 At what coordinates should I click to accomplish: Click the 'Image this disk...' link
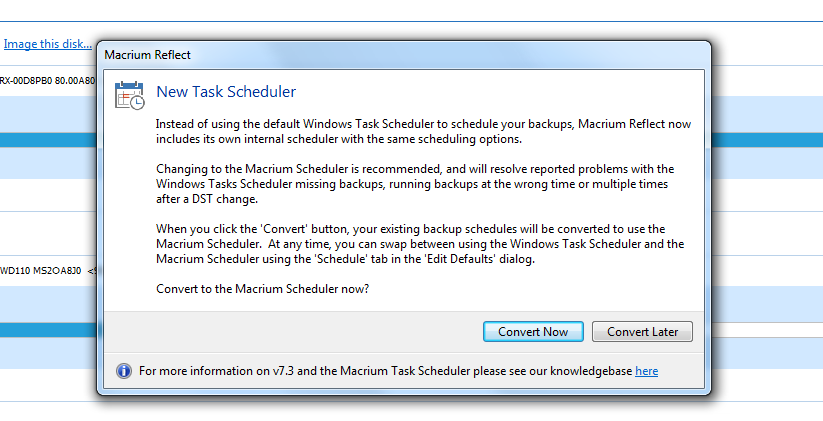click(x=47, y=44)
